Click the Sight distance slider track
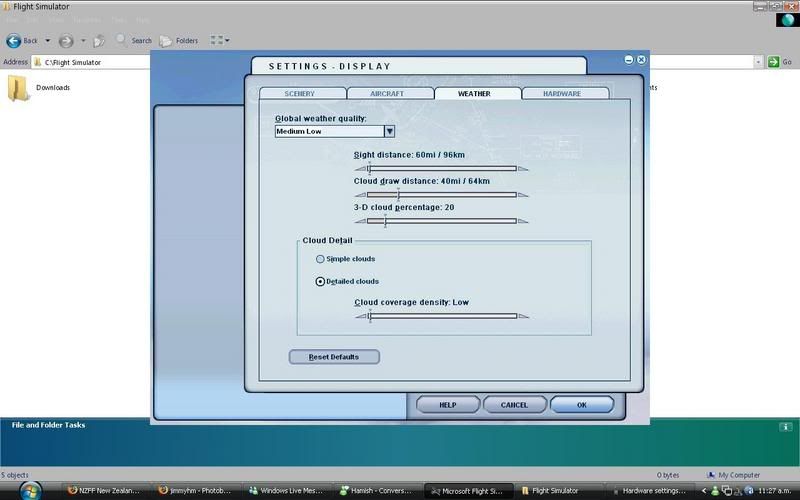Viewport: 800px width, 500px height. [x=440, y=169]
